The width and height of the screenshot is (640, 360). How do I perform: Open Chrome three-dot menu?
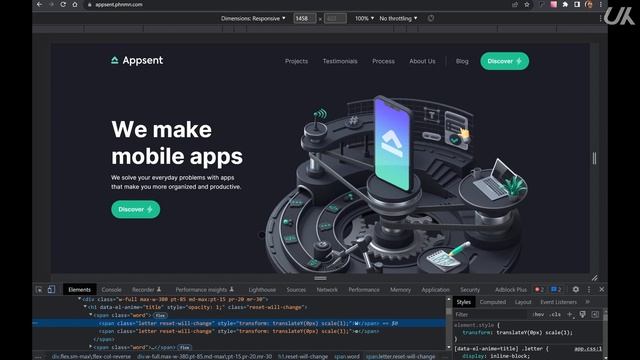click(x=601, y=4)
